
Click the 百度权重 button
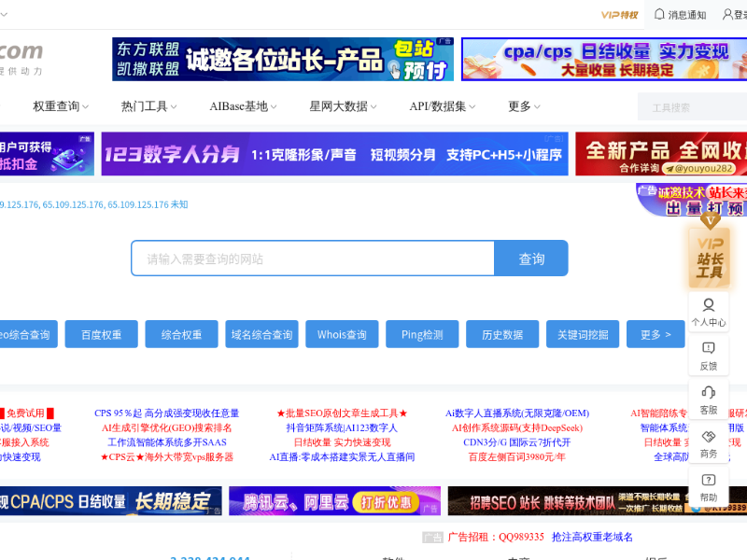pyautogui.click(x=101, y=334)
